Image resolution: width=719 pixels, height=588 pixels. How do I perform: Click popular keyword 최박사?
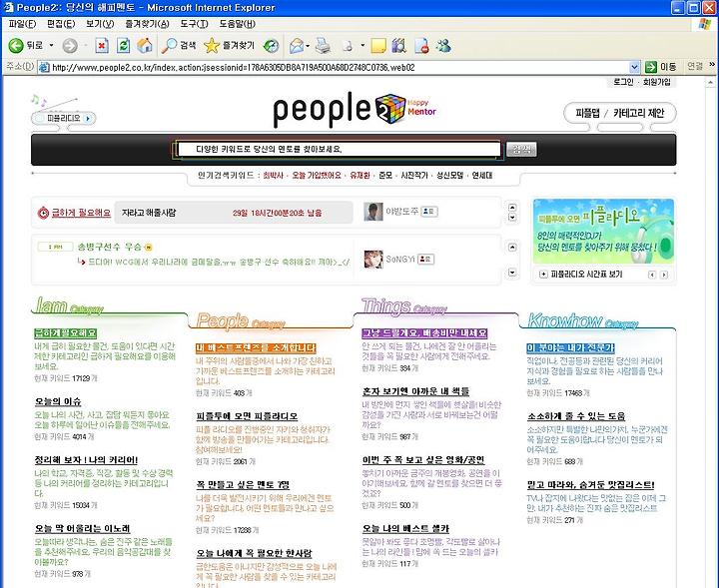coord(273,175)
